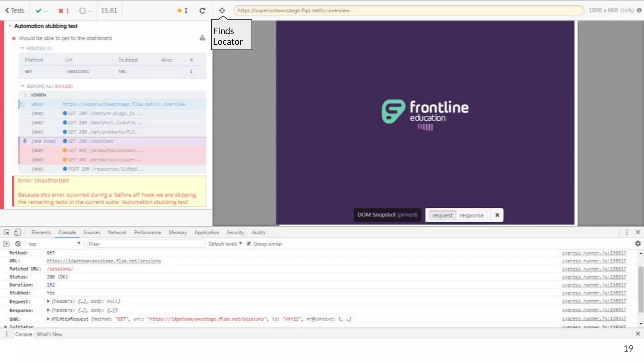
Task: Toggle the device toolbar icon
Action: [17, 232]
